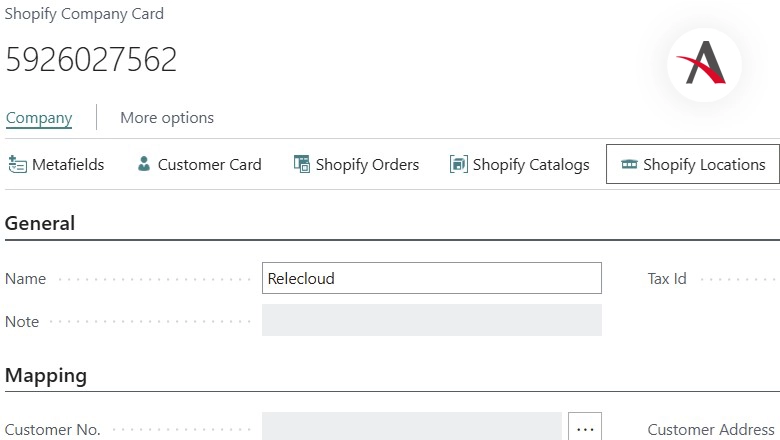Open Shopify Orders list
Viewport: 780px width, 440px height.
coord(367,165)
